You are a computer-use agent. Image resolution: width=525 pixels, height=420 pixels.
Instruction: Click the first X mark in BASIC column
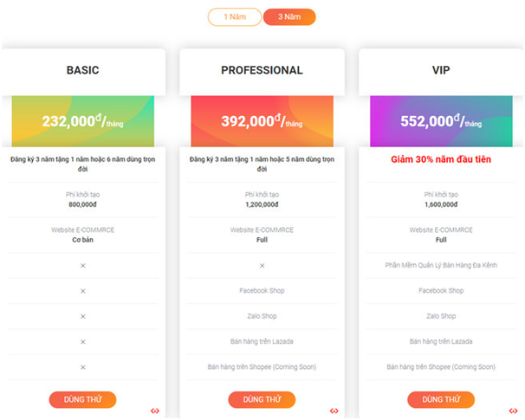tap(83, 266)
